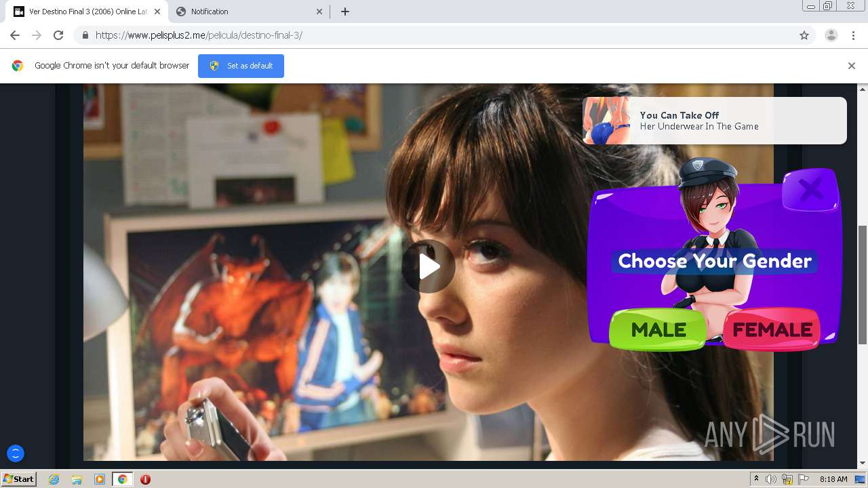Choose the pink FEMALE button
The height and width of the screenshot is (488, 868).
(x=772, y=330)
